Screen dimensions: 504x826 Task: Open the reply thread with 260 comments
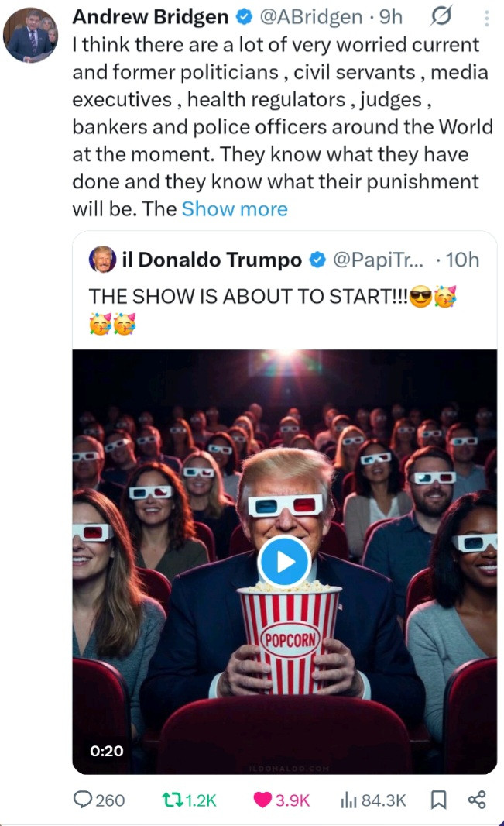click(83, 800)
